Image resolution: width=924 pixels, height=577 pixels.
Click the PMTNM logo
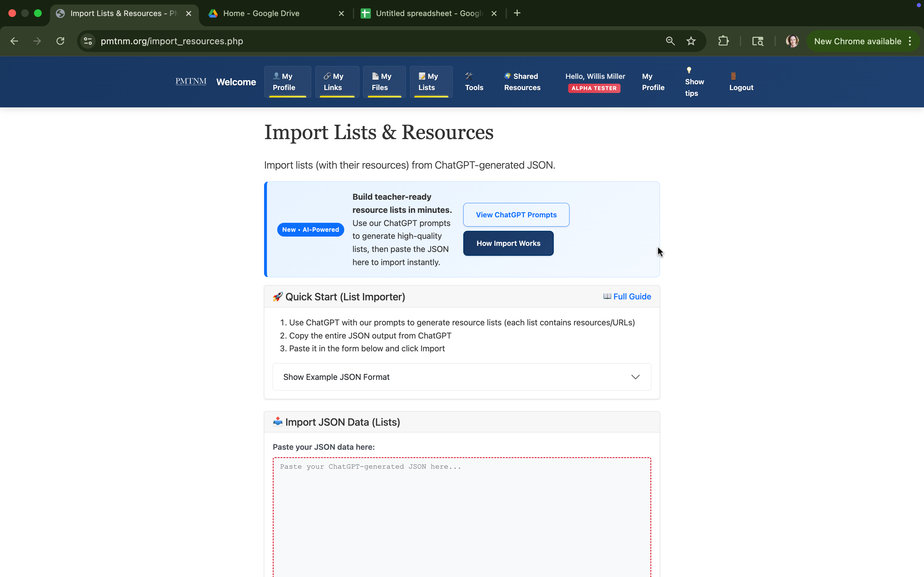(191, 82)
